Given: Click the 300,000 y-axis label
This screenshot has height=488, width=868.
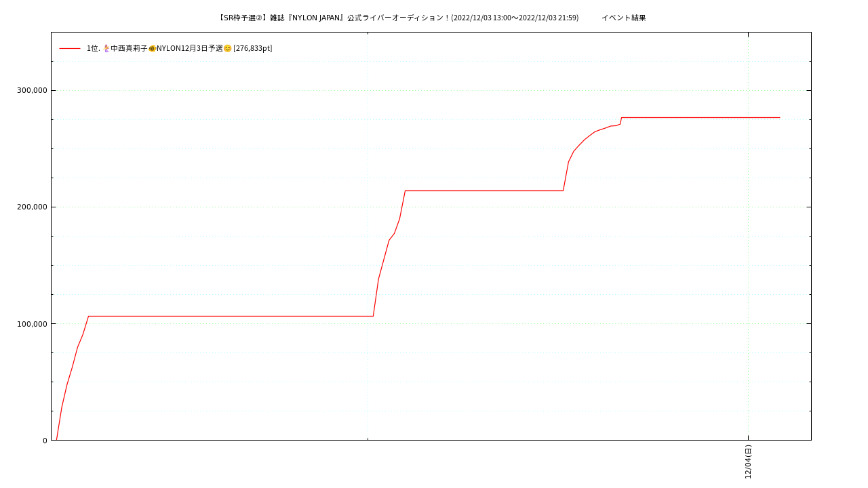Looking at the screenshot, I should coord(32,91).
